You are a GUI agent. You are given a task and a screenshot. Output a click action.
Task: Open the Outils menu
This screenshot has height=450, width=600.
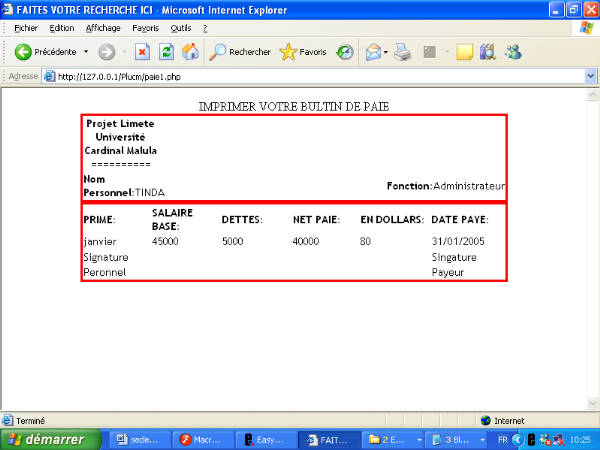click(181, 28)
